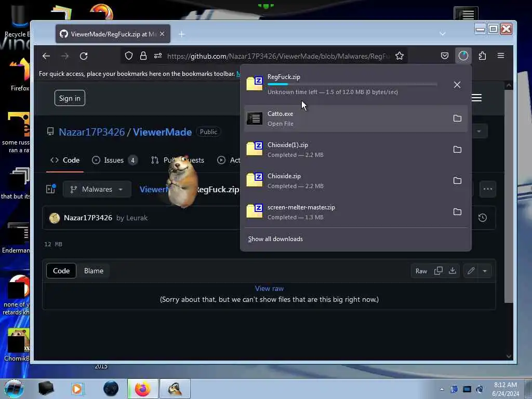This screenshot has width=532, height=399.
Task: Click the Raw button
Action: pyautogui.click(x=421, y=271)
